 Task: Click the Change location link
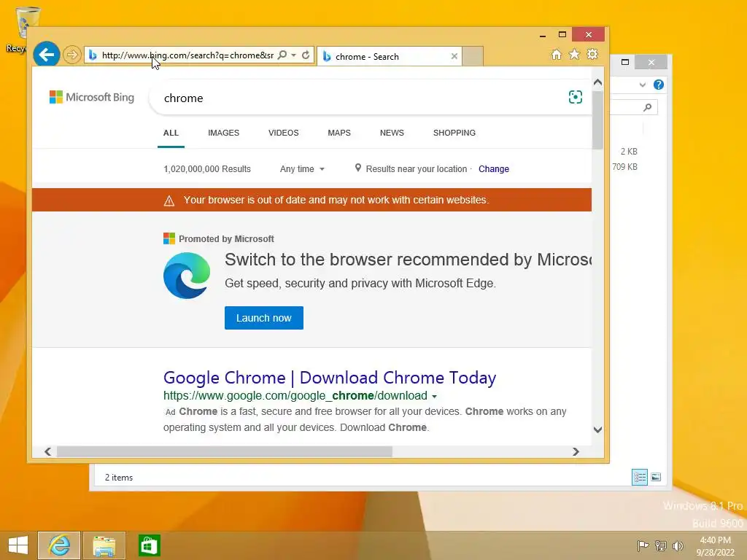coord(494,169)
